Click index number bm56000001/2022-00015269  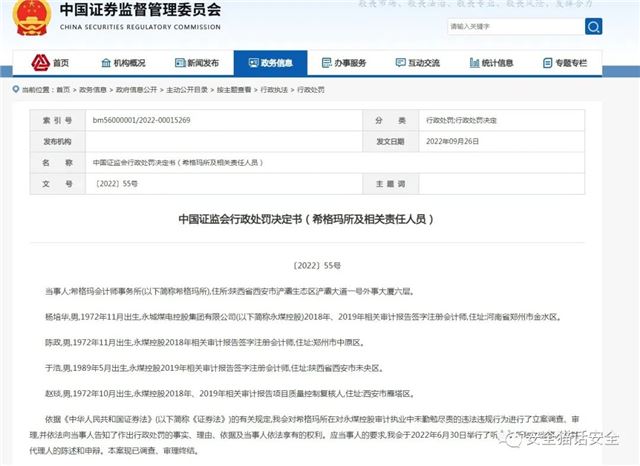[x=141, y=120]
